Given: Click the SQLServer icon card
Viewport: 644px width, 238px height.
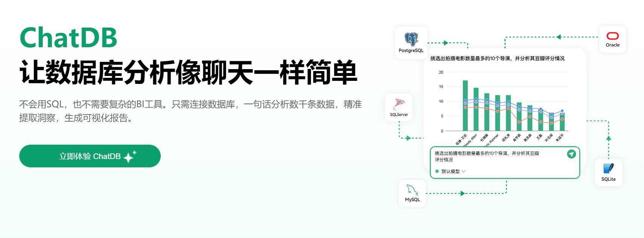Looking at the screenshot, I should coord(399,107).
